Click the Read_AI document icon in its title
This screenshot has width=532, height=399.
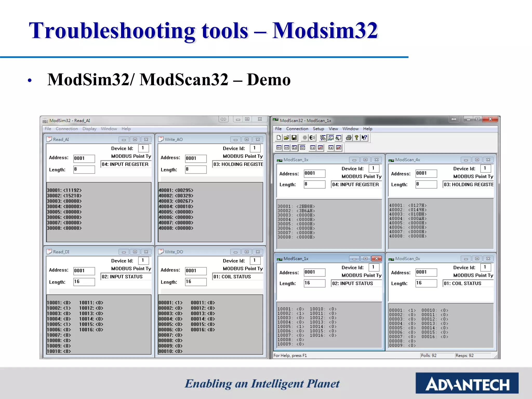(49, 139)
